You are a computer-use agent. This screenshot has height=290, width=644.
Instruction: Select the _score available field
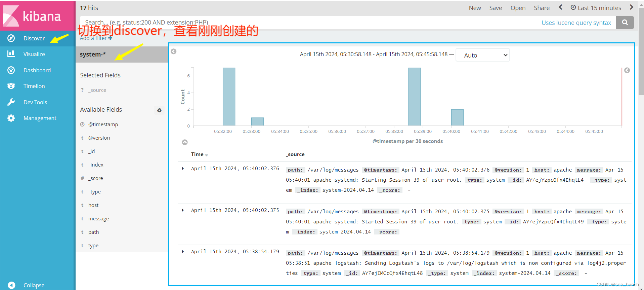(x=96, y=178)
